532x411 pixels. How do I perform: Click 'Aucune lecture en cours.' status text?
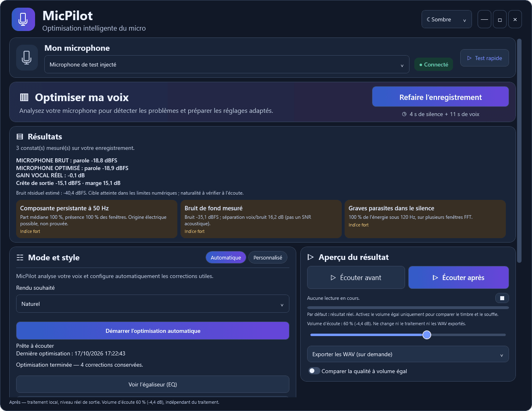tap(333, 298)
